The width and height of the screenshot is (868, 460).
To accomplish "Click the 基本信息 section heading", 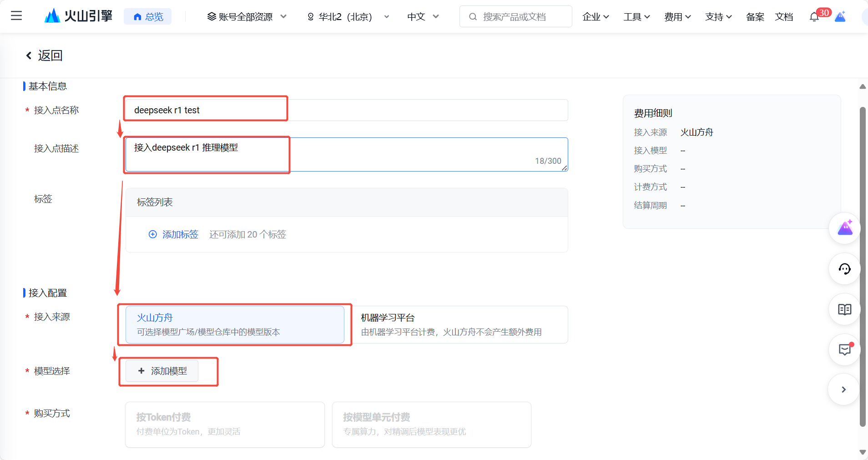I will [48, 86].
